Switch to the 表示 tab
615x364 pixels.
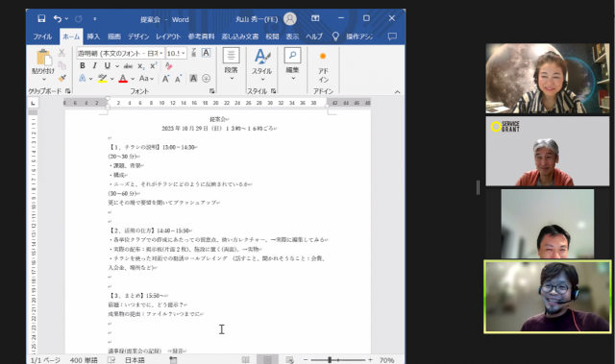(292, 36)
